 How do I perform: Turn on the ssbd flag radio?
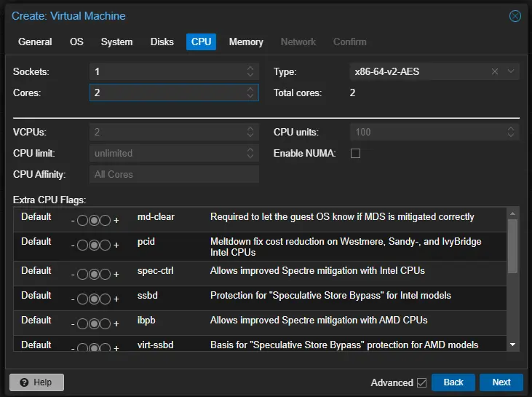click(104, 299)
